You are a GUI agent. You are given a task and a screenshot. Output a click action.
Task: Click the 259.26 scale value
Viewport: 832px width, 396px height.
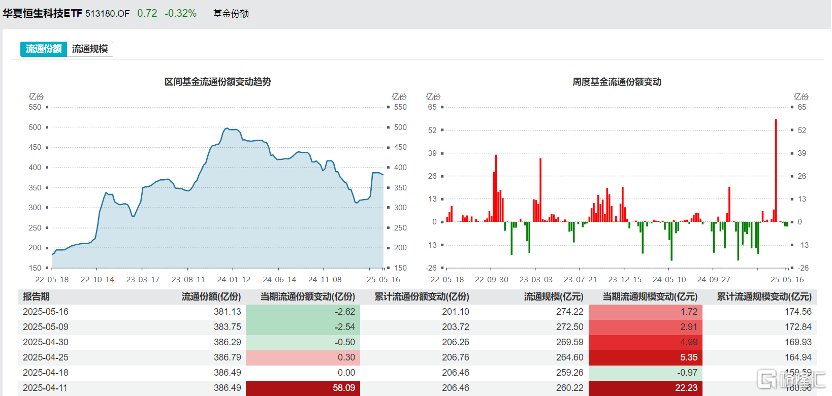[571, 373]
